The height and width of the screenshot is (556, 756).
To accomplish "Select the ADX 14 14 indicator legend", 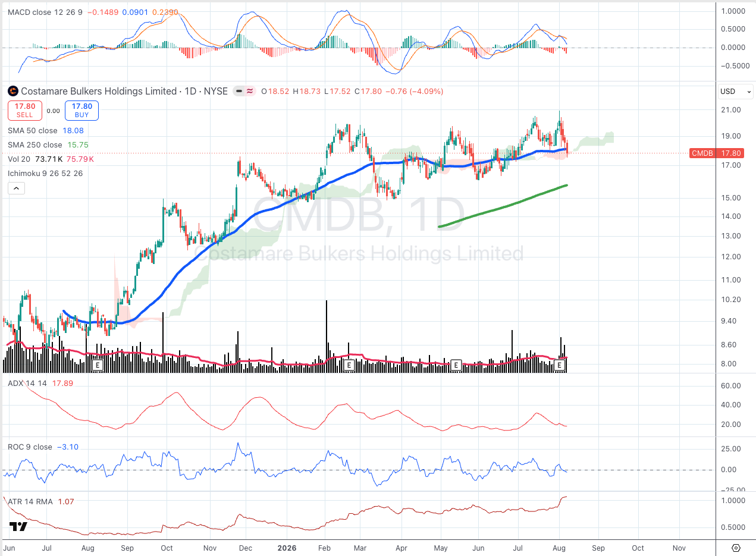I will (x=27, y=384).
